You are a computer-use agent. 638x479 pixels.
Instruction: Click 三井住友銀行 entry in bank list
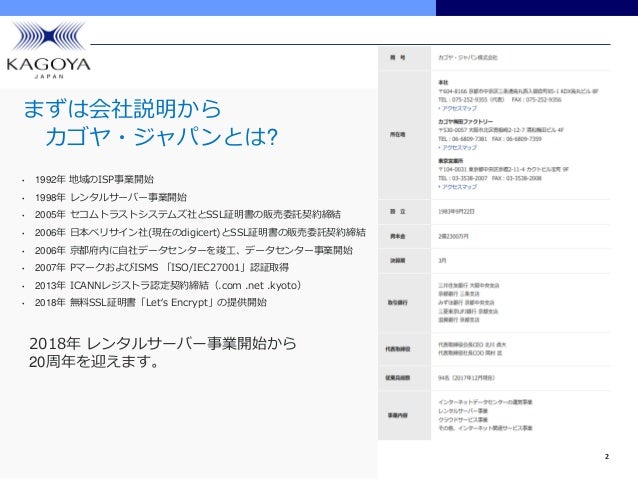pyautogui.click(x=469, y=286)
